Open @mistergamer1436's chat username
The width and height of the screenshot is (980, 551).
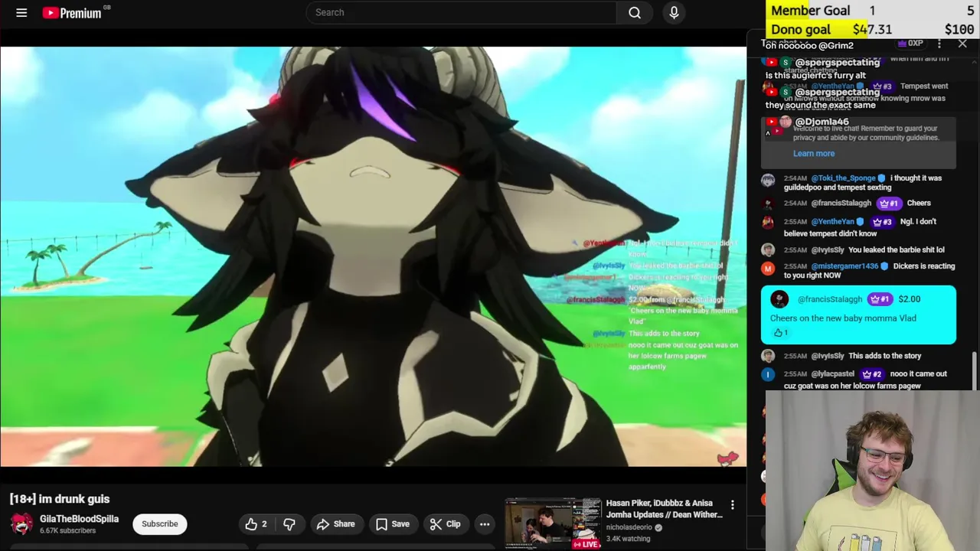(844, 266)
